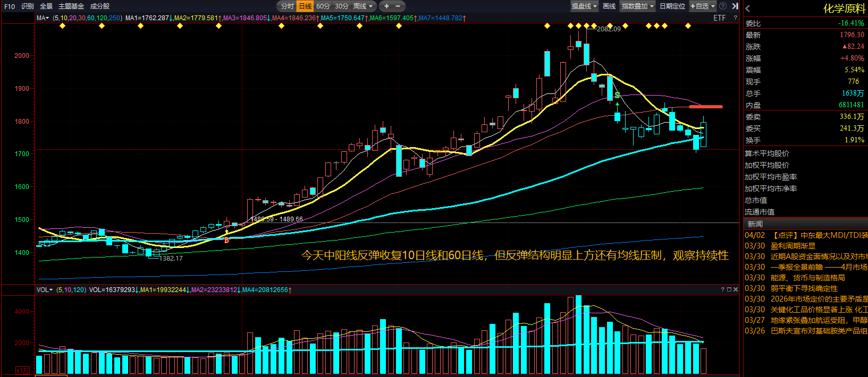Click back arrow beside 化学原料 title

748,8
